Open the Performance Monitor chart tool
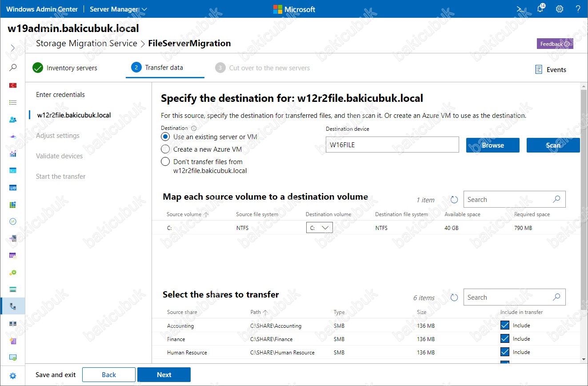The width and height of the screenshot is (588, 386). (13, 153)
